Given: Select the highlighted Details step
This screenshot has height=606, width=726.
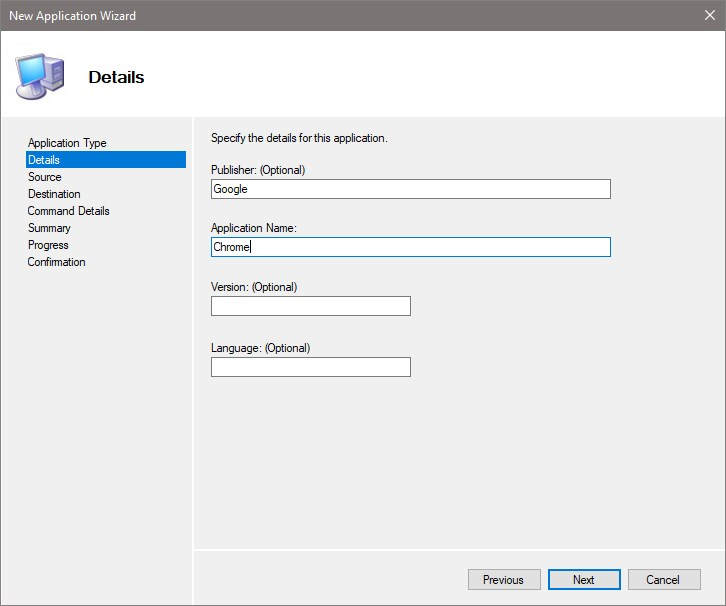Looking at the screenshot, I should pyautogui.click(x=106, y=160).
